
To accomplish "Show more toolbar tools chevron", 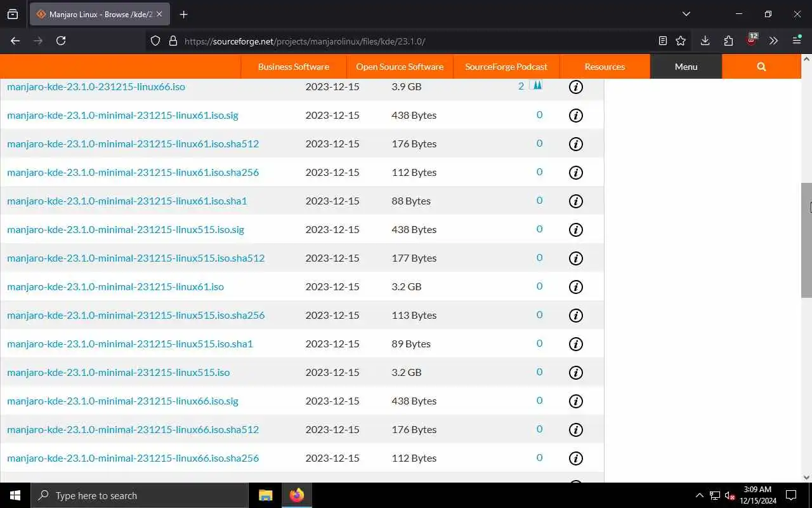I will (x=773, y=41).
